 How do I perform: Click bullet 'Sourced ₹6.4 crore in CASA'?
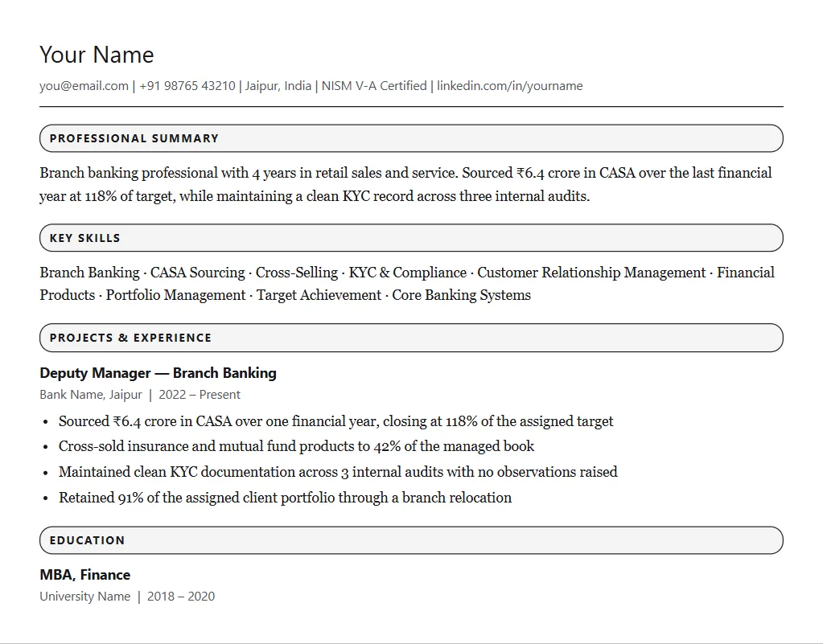(x=336, y=421)
